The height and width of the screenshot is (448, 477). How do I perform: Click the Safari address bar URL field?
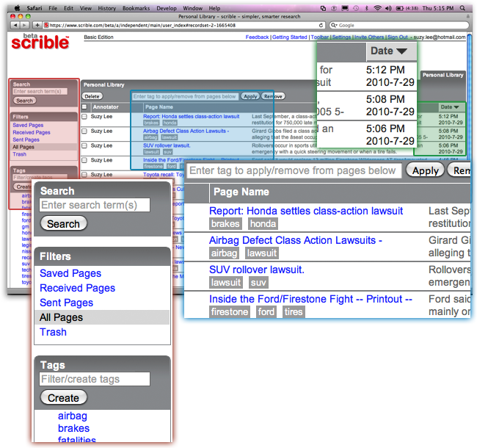(x=183, y=25)
